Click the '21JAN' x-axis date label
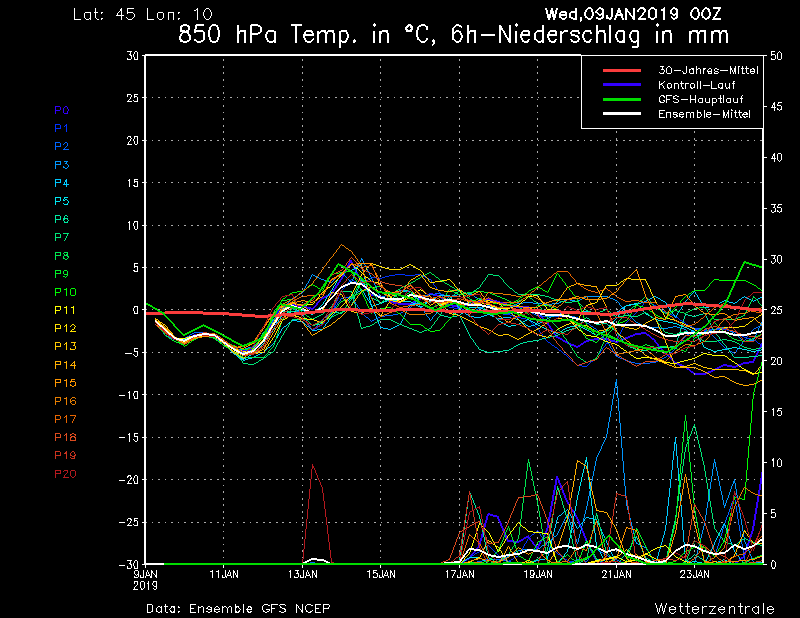 tap(616, 574)
